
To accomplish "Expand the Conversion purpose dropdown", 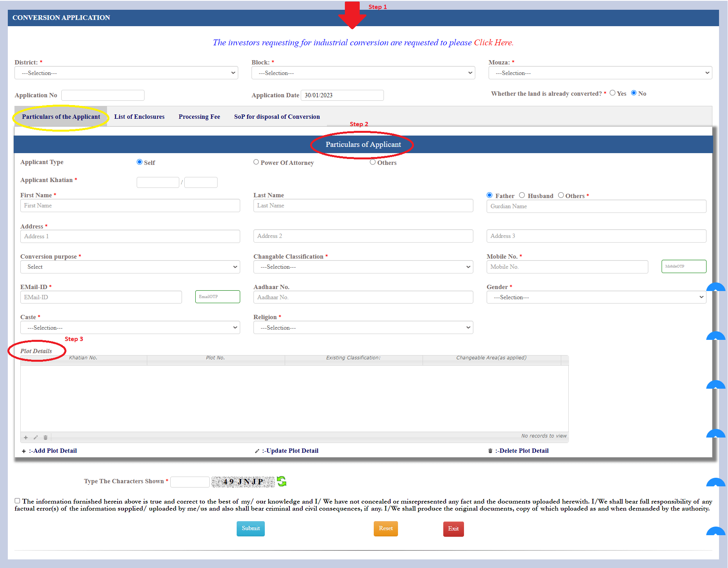I will (130, 267).
